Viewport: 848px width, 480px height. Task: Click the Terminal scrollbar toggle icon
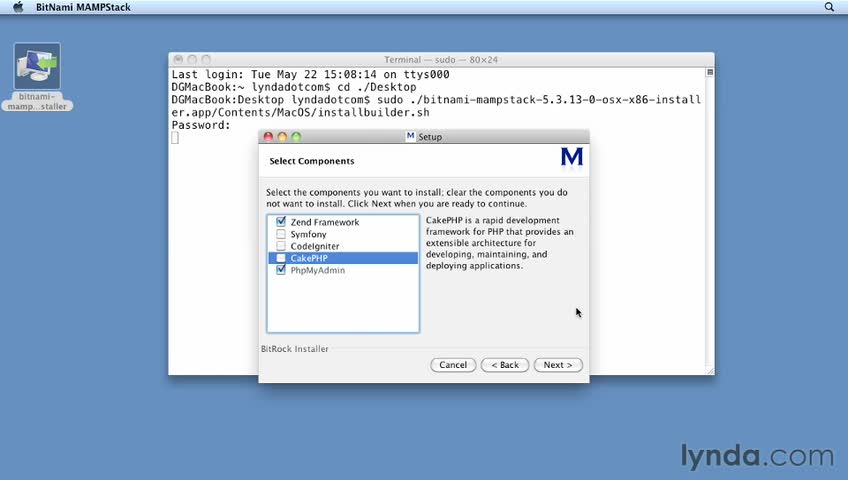710,72
